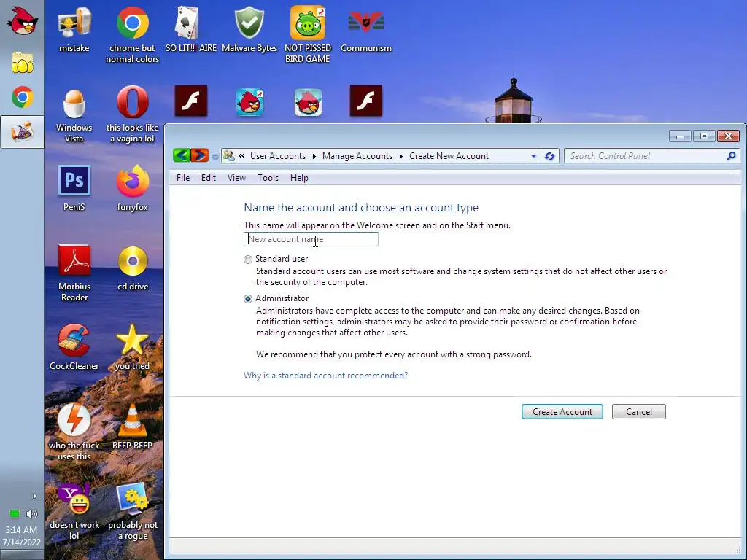This screenshot has height=560, width=747.
Task: Open the 'Morbius Reader' Adobe icon
Action: coord(74,273)
